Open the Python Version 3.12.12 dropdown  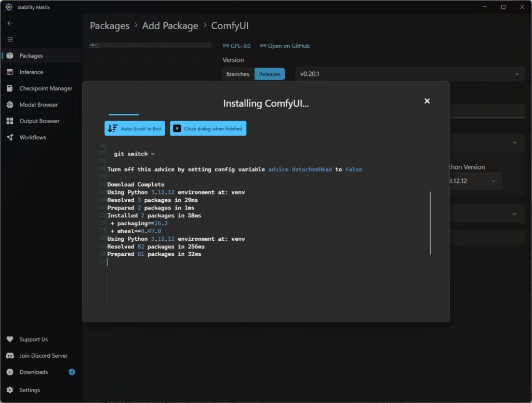point(475,181)
